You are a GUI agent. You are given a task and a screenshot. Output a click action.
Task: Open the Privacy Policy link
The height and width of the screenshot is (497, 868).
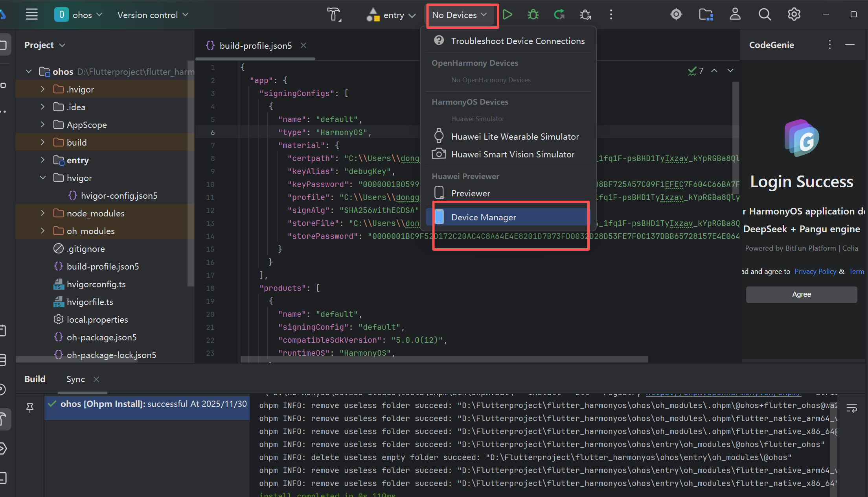point(815,272)
